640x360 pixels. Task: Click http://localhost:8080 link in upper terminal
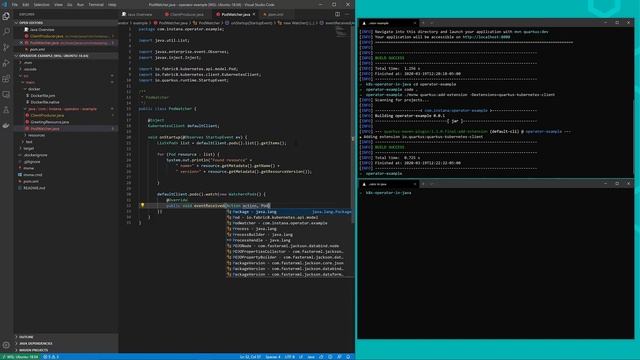pyautogui.click(x=486, y=37)
